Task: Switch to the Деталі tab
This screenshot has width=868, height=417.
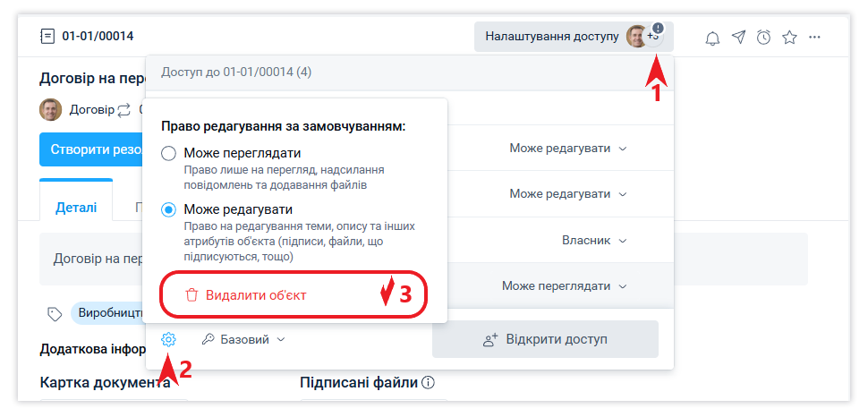Action: [x=75, y=206]
